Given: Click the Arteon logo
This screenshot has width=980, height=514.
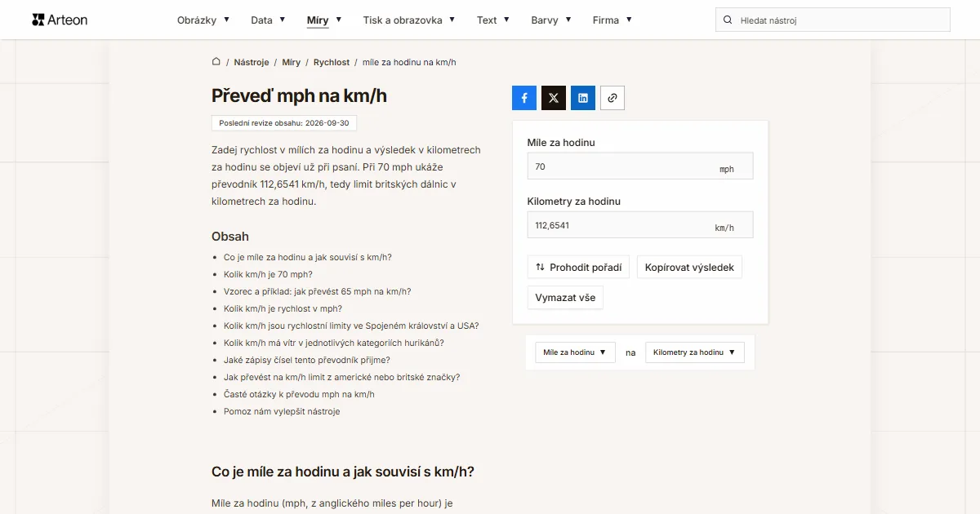Looking at the screenshot, I should 60,20.
